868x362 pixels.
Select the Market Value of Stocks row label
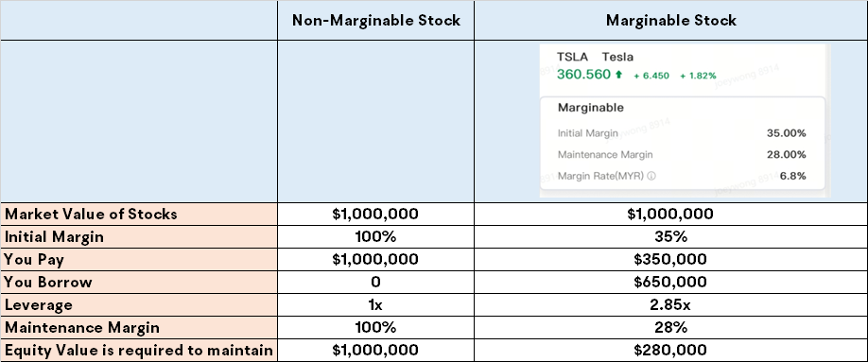[x=91, y=215]
